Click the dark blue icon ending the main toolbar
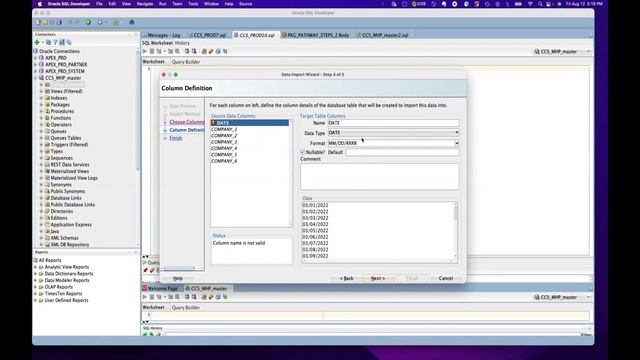Viewport: 640px width, 360px height. pos(132,22)
